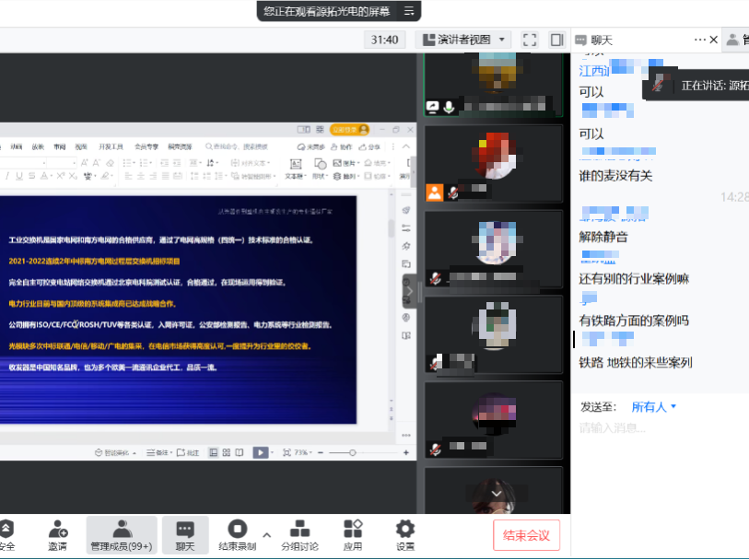
Task: Open the Send To 所有人 dropdown
Action: tap(654, 406)
